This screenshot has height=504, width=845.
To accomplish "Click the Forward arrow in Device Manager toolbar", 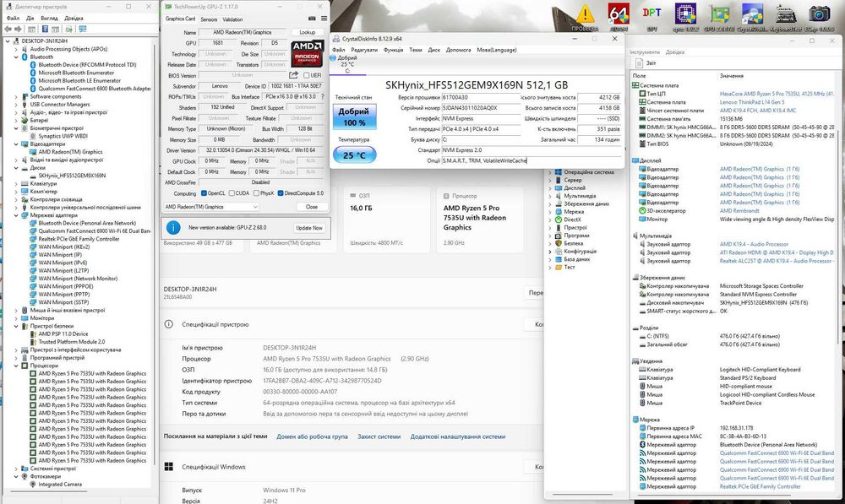I will pyautogui.click(x=19, y=29).
